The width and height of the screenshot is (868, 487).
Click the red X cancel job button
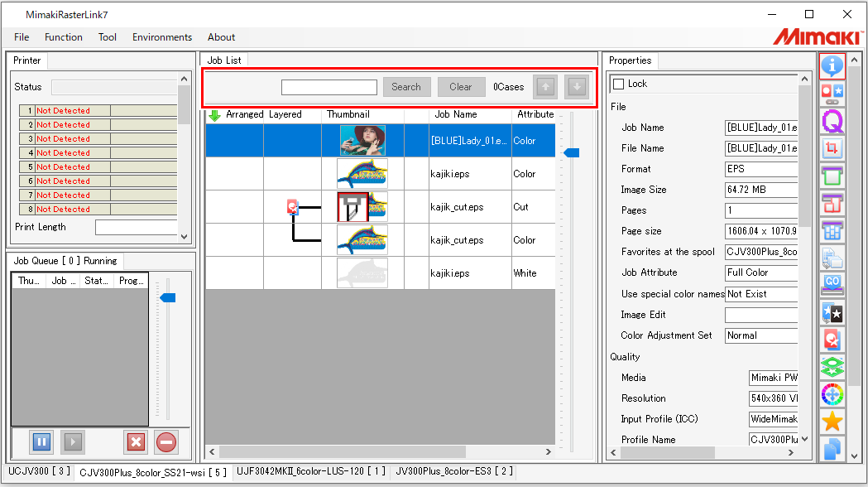coord(136,442)
